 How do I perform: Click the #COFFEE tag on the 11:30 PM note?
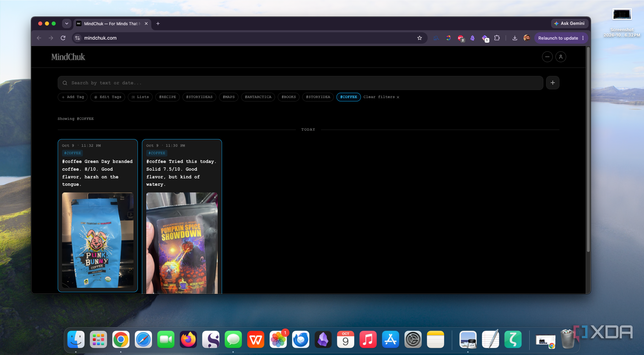157,153
